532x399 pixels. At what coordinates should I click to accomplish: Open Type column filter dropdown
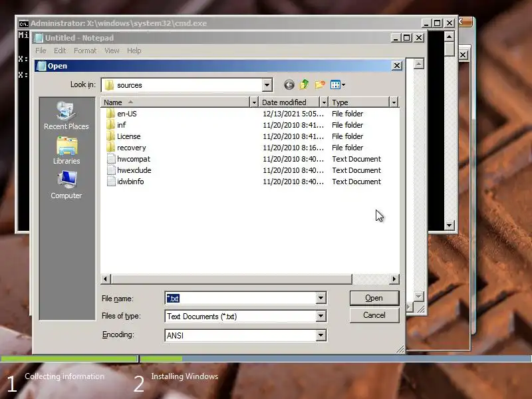(394, 102)
